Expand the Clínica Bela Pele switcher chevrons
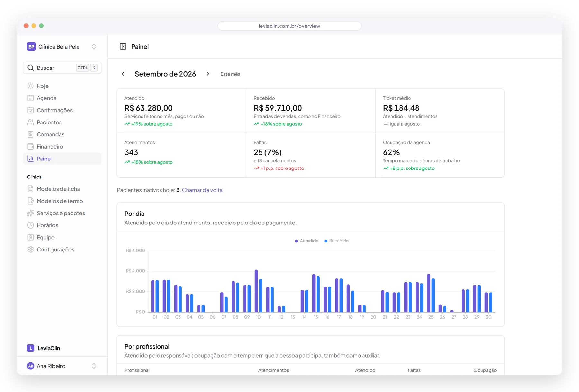Screen dimensions: 579x392 pos(94,47)
